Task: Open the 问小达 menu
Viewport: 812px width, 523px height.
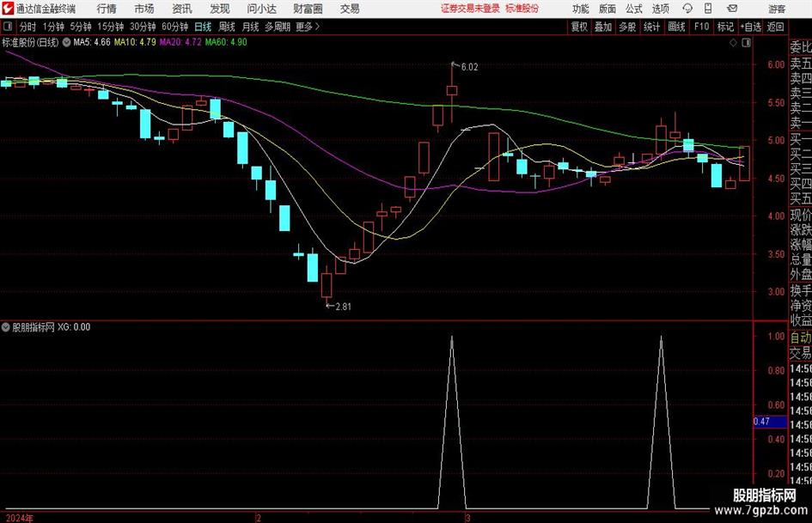Action: tap(261, 9)
